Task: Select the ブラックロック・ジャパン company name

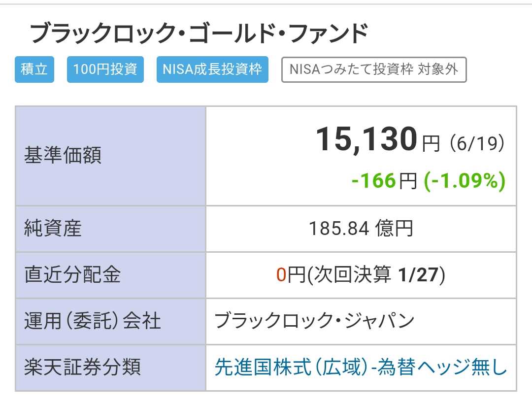Action: point(314,321)
